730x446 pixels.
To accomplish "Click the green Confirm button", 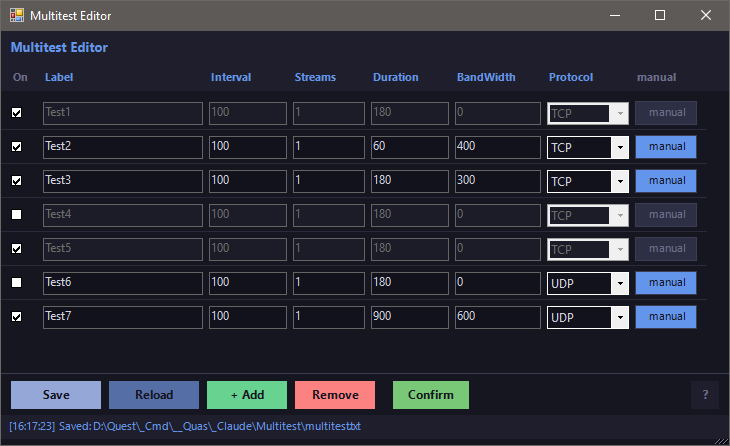I will point(431,395).
